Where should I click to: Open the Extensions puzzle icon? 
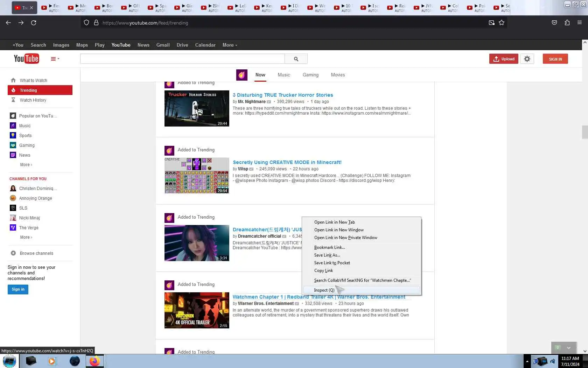(567, 23)
